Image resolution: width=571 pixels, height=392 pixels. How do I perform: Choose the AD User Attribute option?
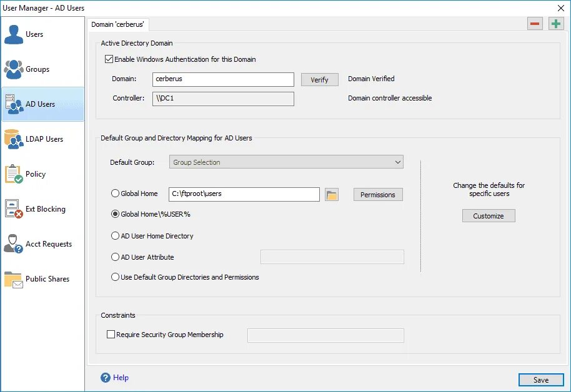tap(115, 257)
